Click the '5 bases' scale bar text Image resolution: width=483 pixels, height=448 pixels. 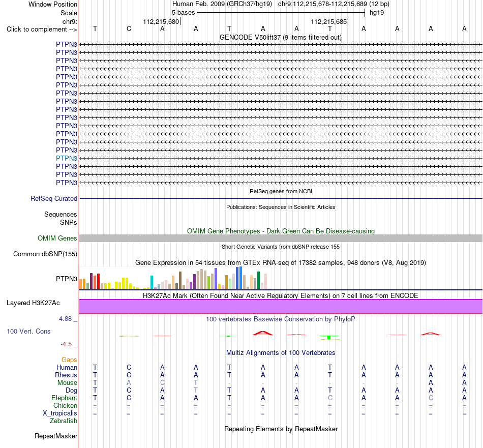[183, 13]
